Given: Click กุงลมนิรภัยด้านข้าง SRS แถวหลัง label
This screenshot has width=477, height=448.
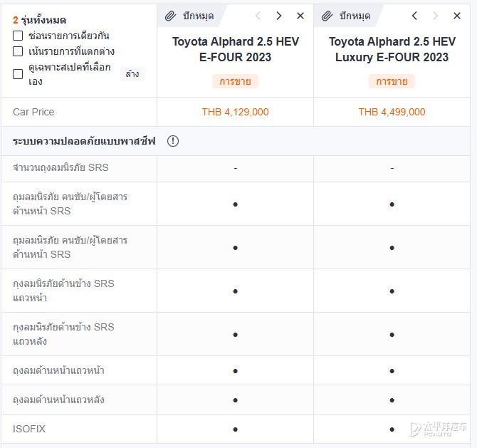Looking at the screenshot, I should tap(63, 334).
